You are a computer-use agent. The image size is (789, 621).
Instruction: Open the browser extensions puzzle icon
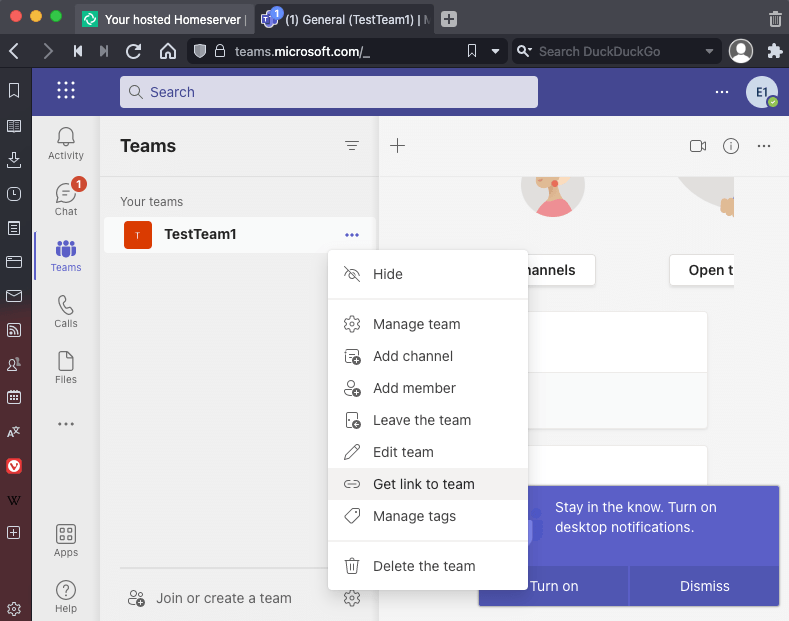point(775,51)
